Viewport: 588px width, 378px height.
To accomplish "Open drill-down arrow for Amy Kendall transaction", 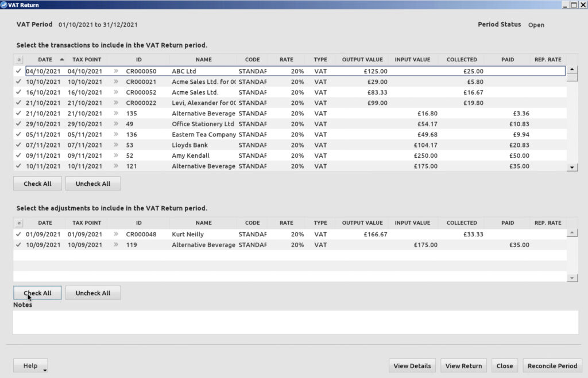I will 116,155.
